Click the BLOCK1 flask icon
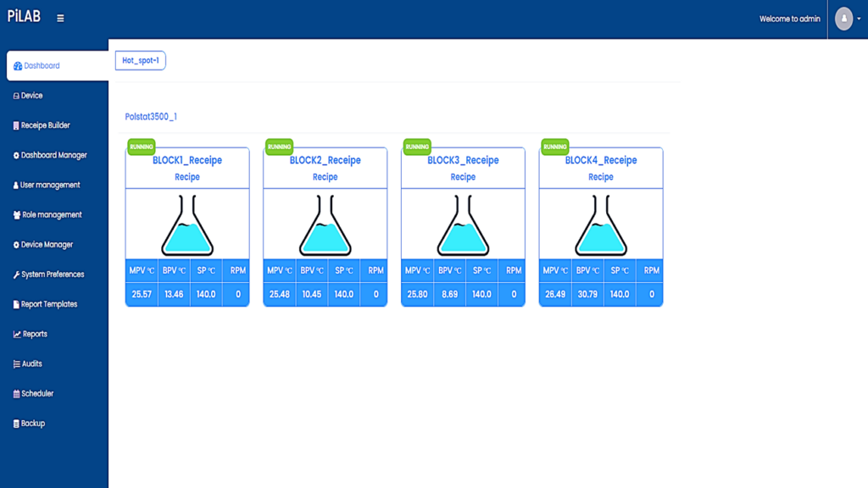 click(187, 225)
